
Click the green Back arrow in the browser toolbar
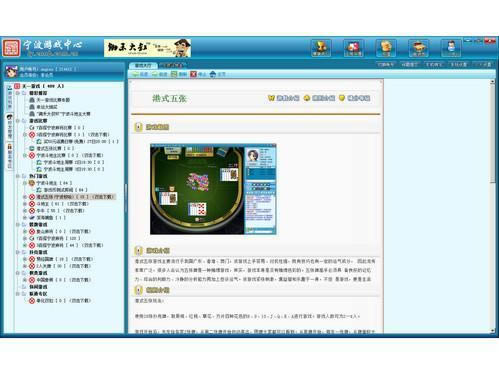[135, 74]
